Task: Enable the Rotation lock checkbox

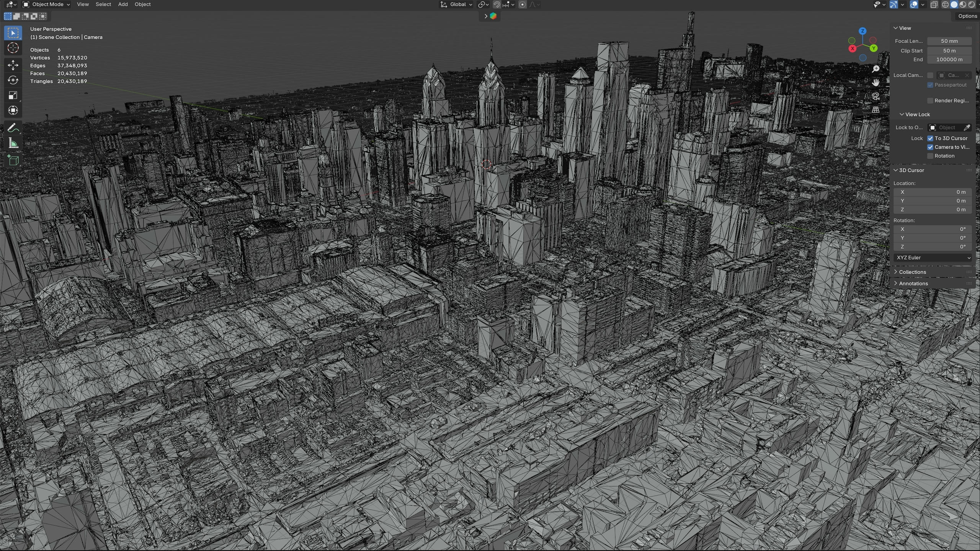Action: tap(930, 156)
